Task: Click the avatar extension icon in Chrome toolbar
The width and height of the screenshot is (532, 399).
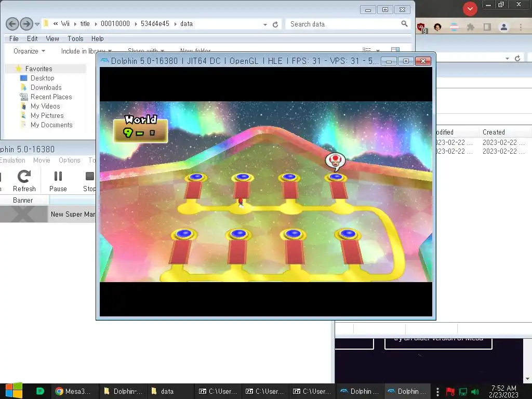Action: tap(437, 27)
